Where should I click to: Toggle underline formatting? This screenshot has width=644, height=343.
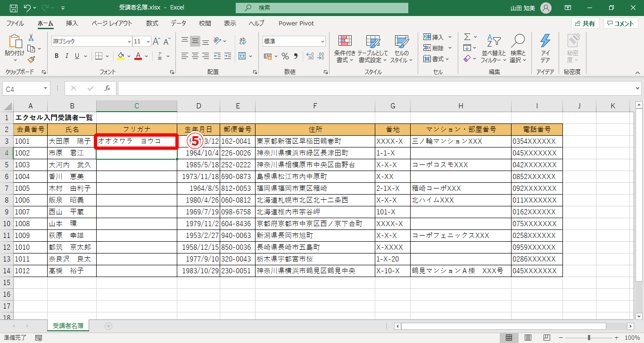tap(77, 56)
